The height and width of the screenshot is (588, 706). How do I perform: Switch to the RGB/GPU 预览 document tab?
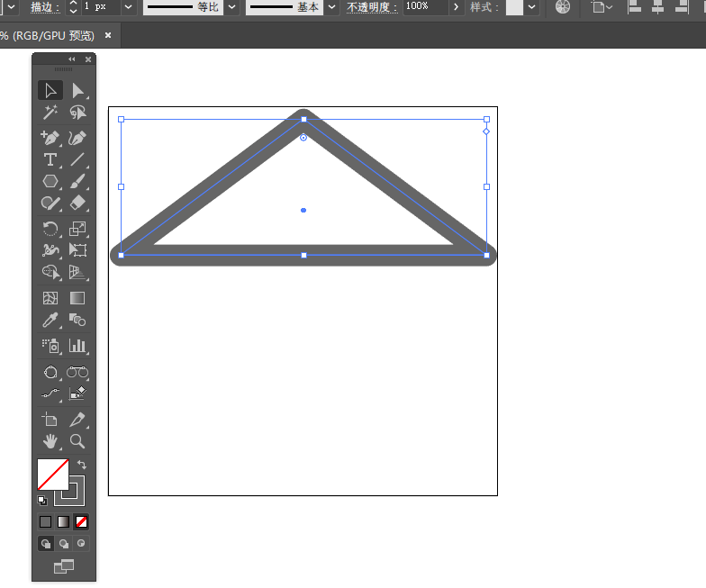(50, 36)
